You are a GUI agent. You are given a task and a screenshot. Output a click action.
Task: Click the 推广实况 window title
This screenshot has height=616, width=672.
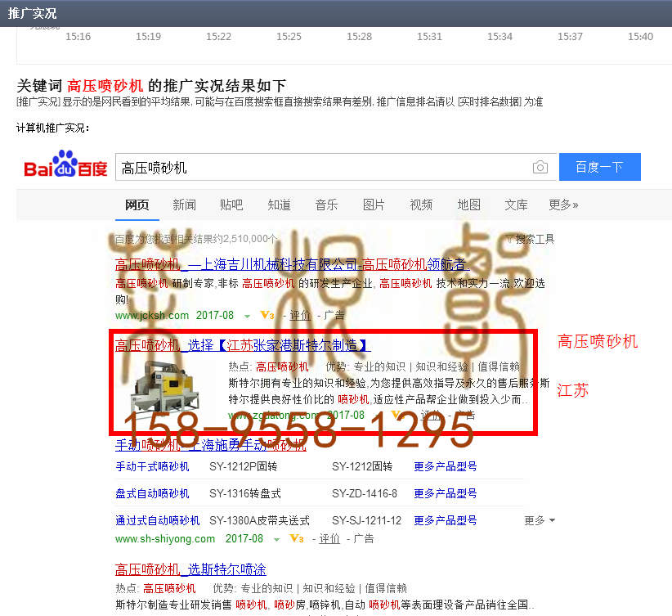[32, 13]
